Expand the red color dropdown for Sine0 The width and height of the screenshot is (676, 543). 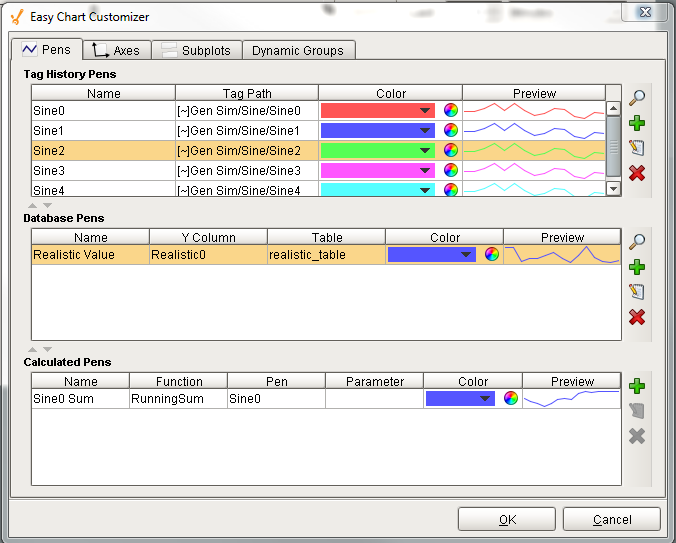tap(425, 111)
